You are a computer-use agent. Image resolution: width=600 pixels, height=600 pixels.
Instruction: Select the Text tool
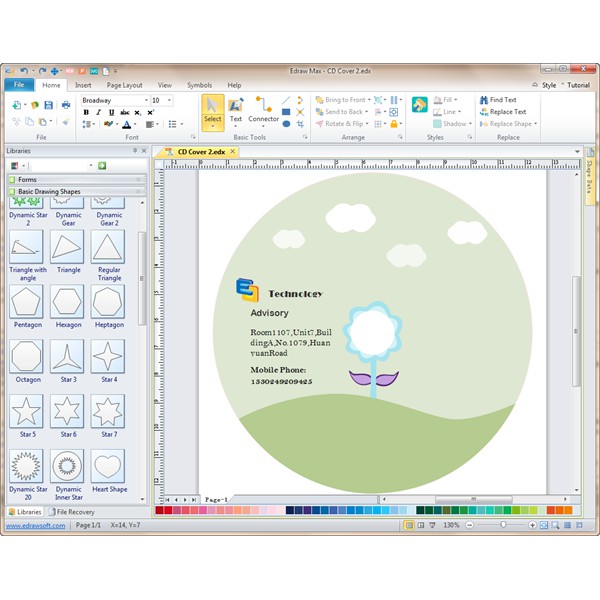click(236, 112)
